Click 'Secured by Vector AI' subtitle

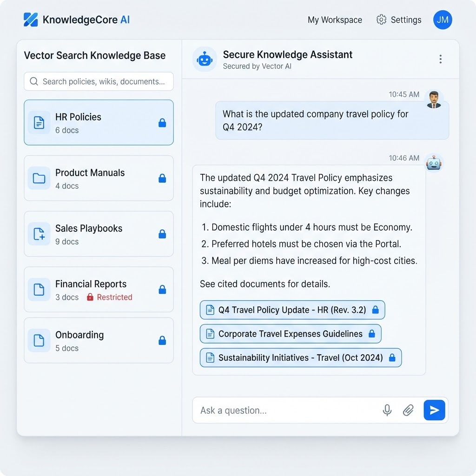(257, 66)
